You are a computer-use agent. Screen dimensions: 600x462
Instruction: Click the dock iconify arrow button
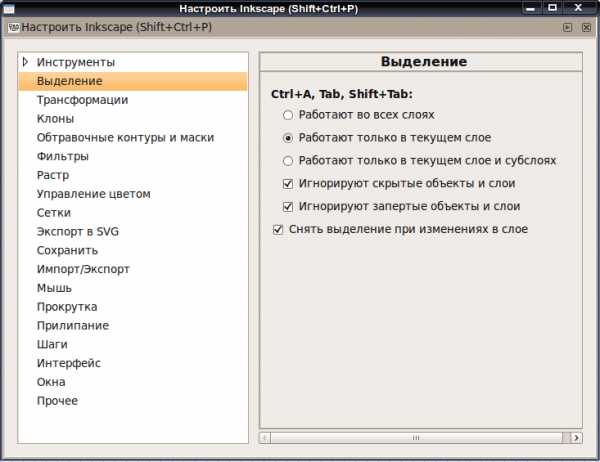[x=567, y=27]
